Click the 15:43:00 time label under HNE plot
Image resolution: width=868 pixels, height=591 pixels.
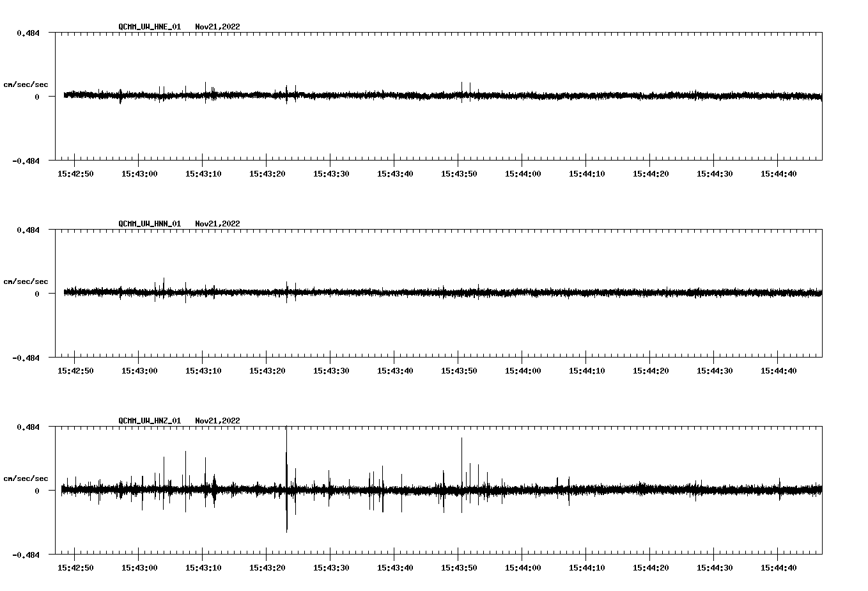coord(139,174)
